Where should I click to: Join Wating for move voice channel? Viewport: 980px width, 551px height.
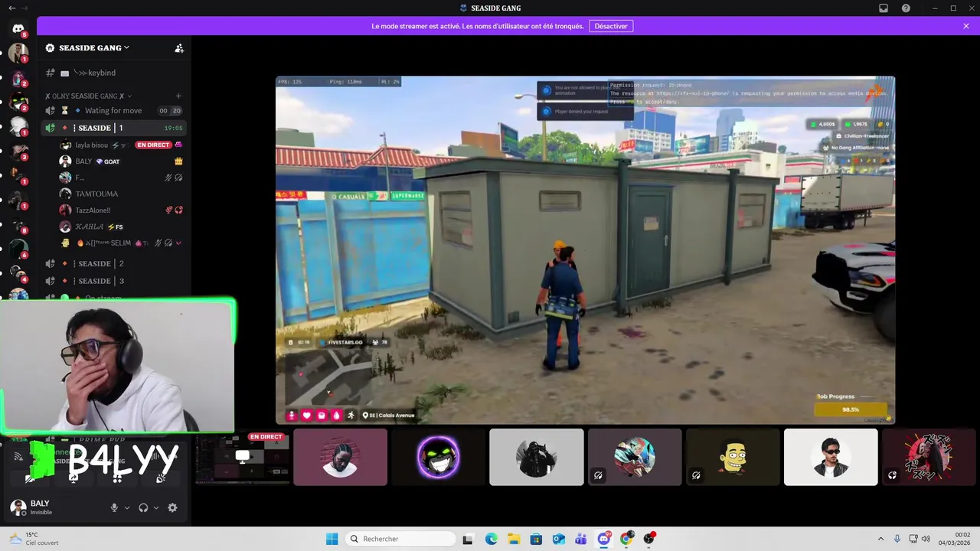[x=114, y=110]
